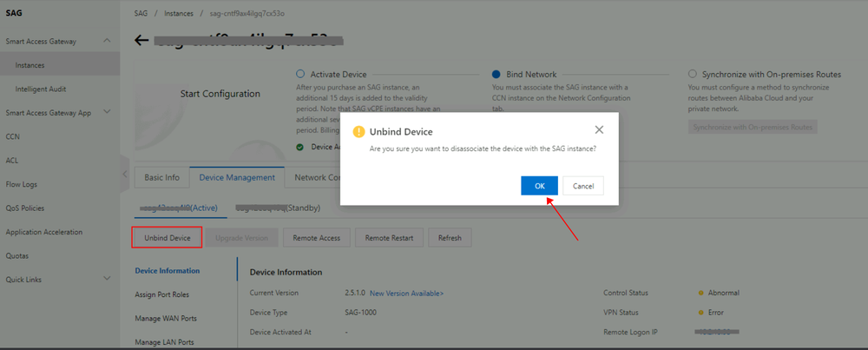Viewport: 868px width, 350px height.
Task: Confirm unbind with the OK button
Action: click(539, 186)
